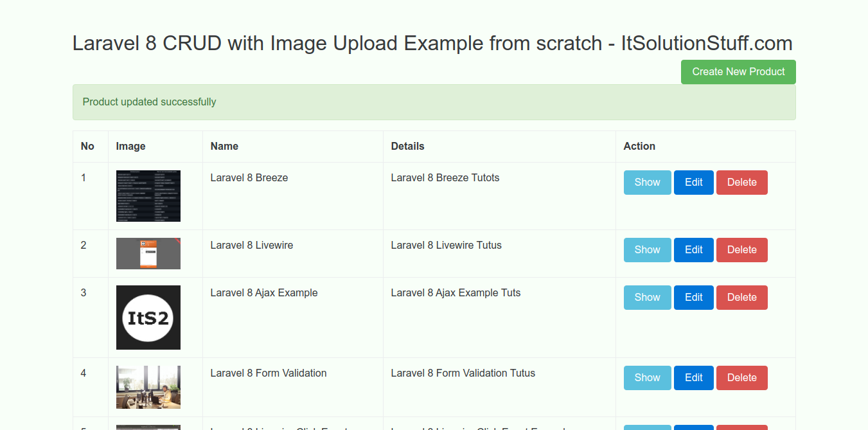Click the ItS2 logo thumbnail image
868x430 pixels.
[148, 318]
